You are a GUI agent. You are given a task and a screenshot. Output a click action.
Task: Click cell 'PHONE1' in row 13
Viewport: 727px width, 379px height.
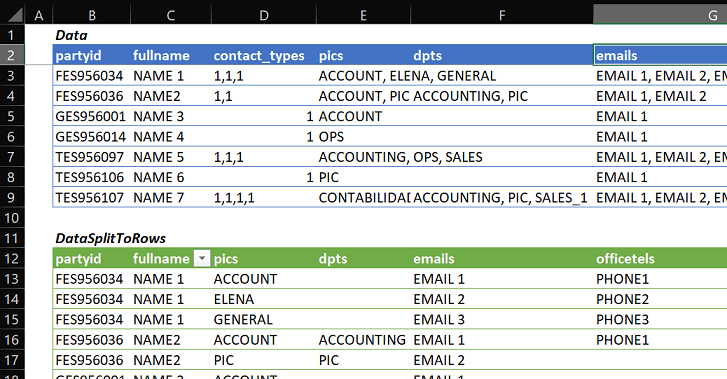click(x=660, y=279)
